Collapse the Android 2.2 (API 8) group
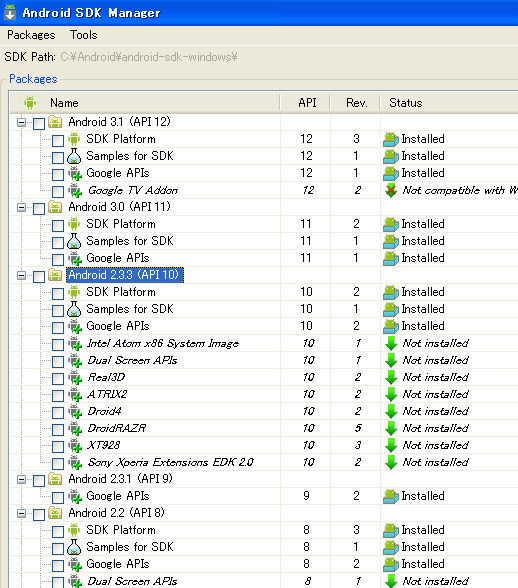The width and height of the screenshot is (518, 588). coord(22,513)
